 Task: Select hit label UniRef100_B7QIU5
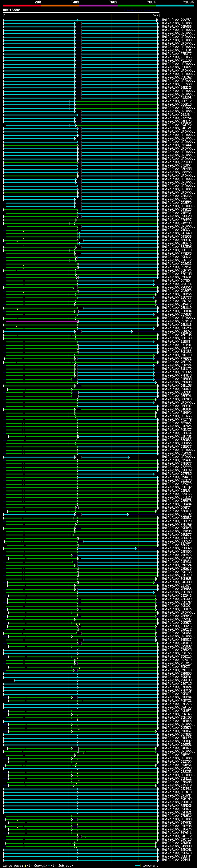[177, 274]
